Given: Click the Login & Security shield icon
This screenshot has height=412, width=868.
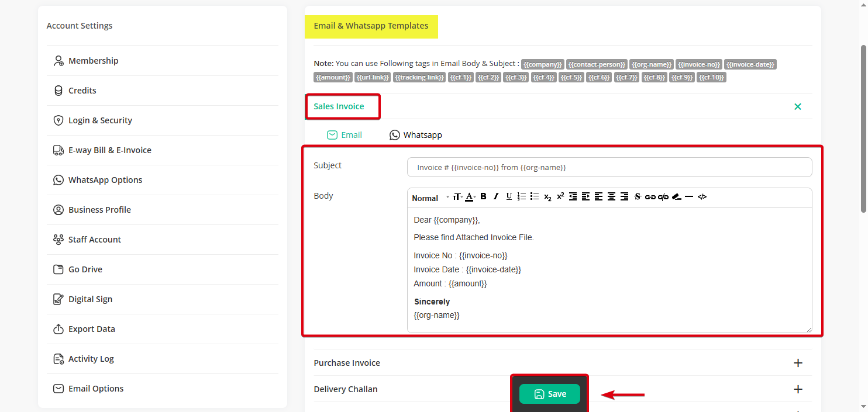Looking at the screenshot, I should [58, 120].
